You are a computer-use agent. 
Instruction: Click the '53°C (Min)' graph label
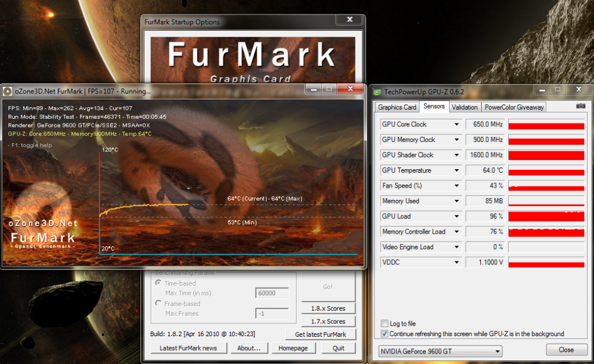242,223
